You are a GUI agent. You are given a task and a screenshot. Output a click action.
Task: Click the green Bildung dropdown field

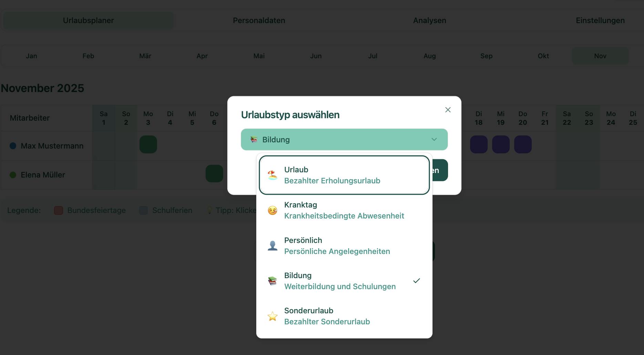344,140
